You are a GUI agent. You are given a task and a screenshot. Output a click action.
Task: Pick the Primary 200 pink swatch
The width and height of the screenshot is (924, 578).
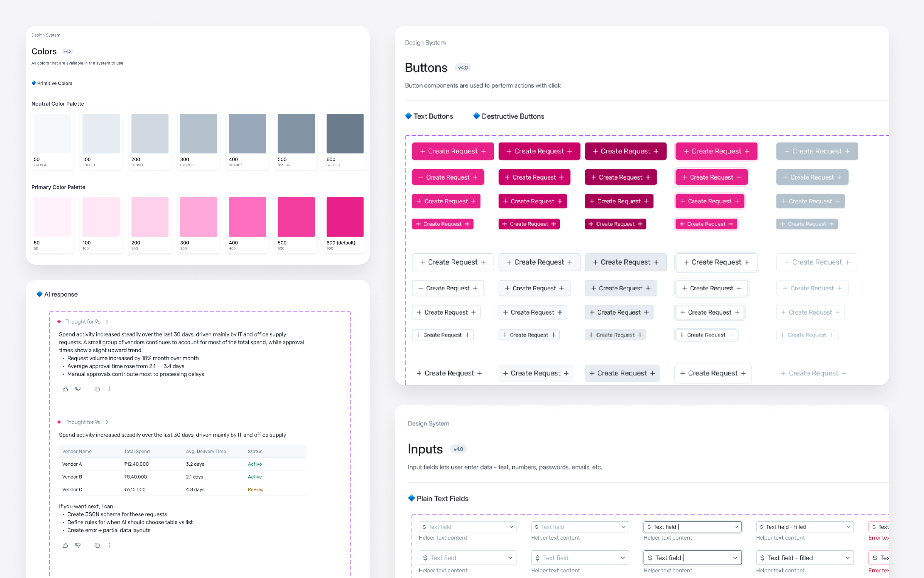[150, 217]
